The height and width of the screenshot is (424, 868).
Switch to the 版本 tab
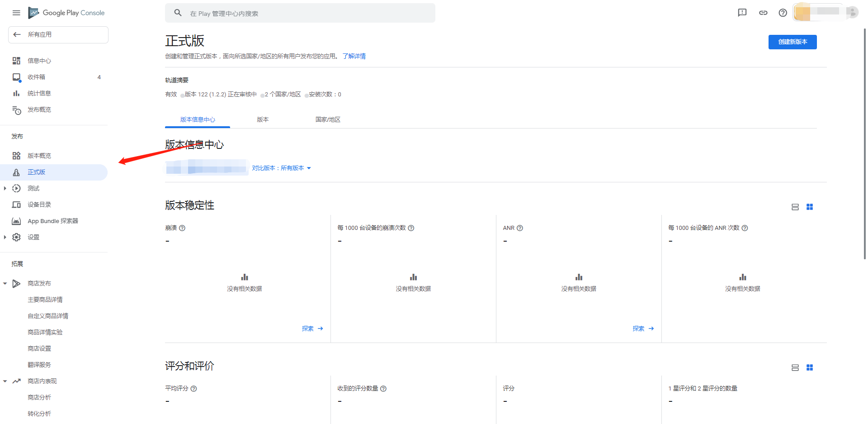(x=263, y=119)
